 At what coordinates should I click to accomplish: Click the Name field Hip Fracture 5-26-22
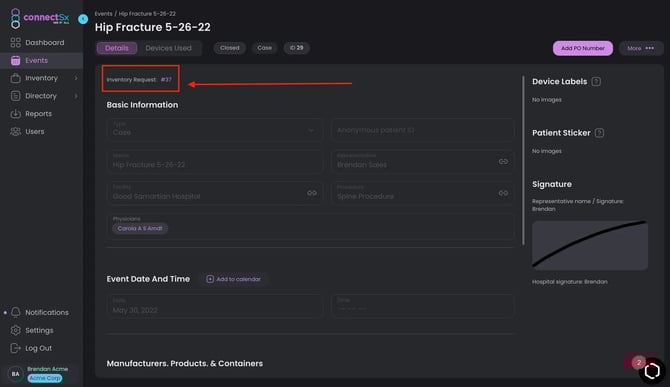coord(215,161)
